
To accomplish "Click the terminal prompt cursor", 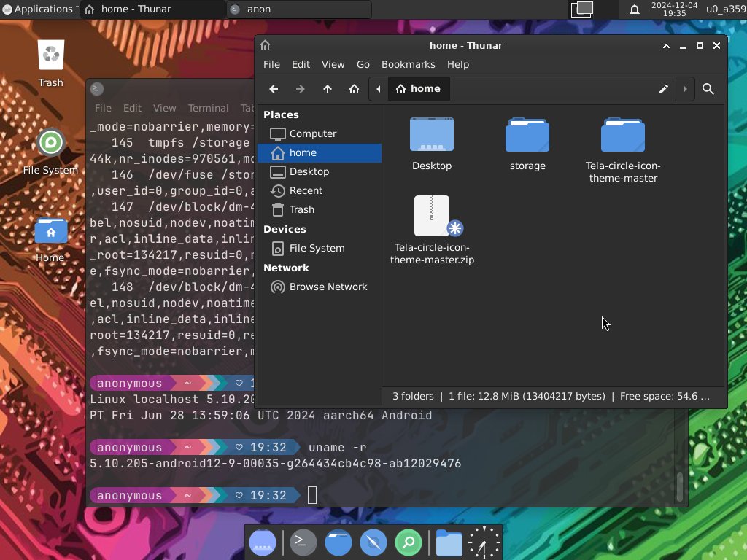I will (312, 495).
